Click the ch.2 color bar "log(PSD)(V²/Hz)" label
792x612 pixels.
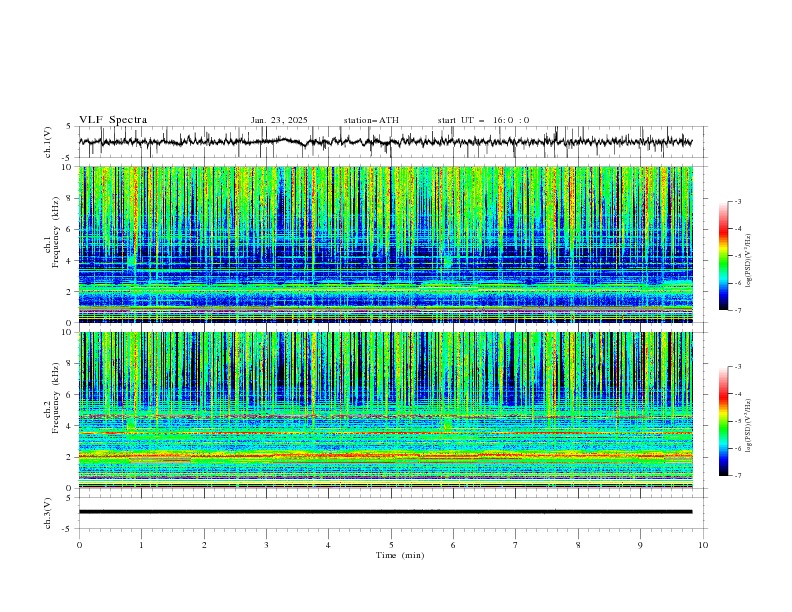tap(749, 425)
